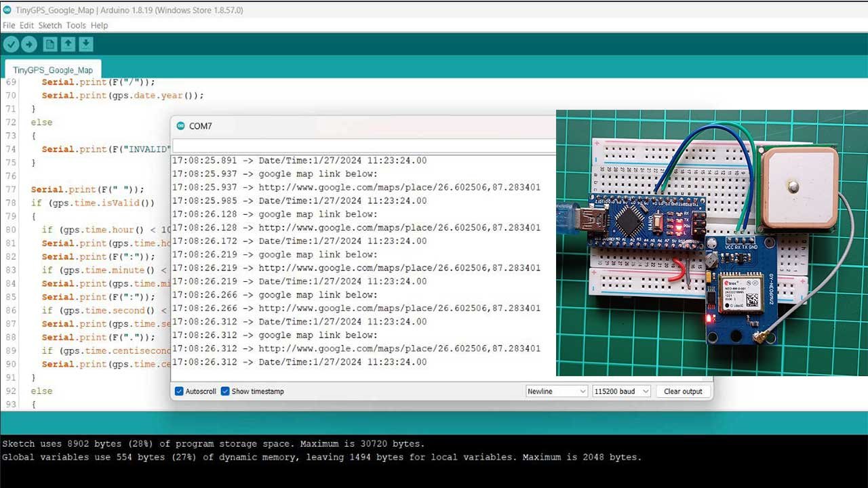Open the Help menu

(99, 25)
